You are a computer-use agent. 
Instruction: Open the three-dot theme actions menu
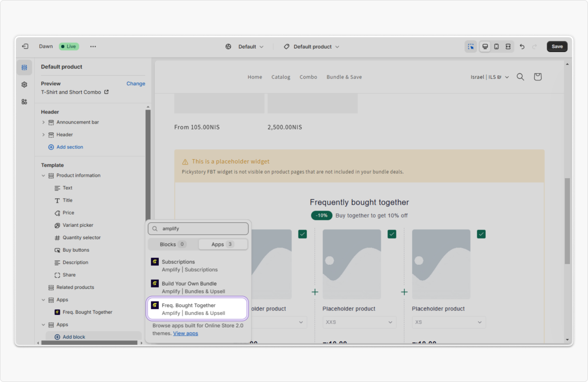coord(93,47)
